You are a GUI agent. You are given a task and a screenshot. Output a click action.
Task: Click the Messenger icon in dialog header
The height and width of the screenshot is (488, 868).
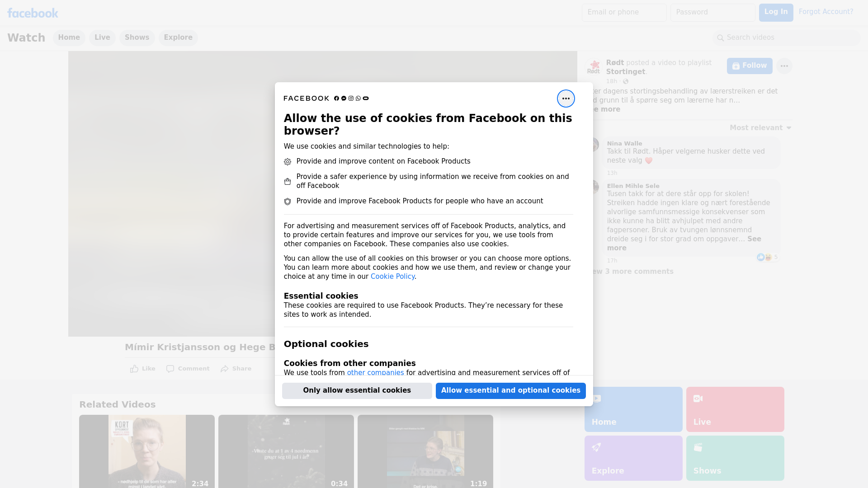click(344, 99)
